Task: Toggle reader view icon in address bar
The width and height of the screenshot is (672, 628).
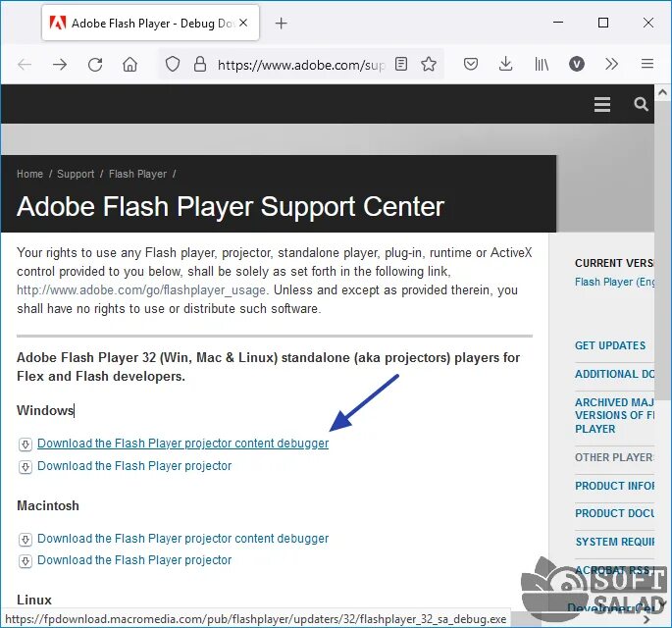Action: 401,65
